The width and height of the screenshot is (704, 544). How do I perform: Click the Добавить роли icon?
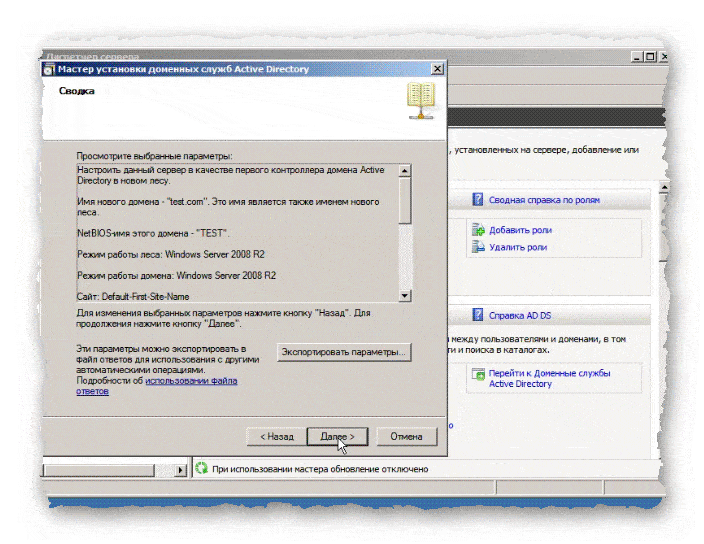pos(478,230)
